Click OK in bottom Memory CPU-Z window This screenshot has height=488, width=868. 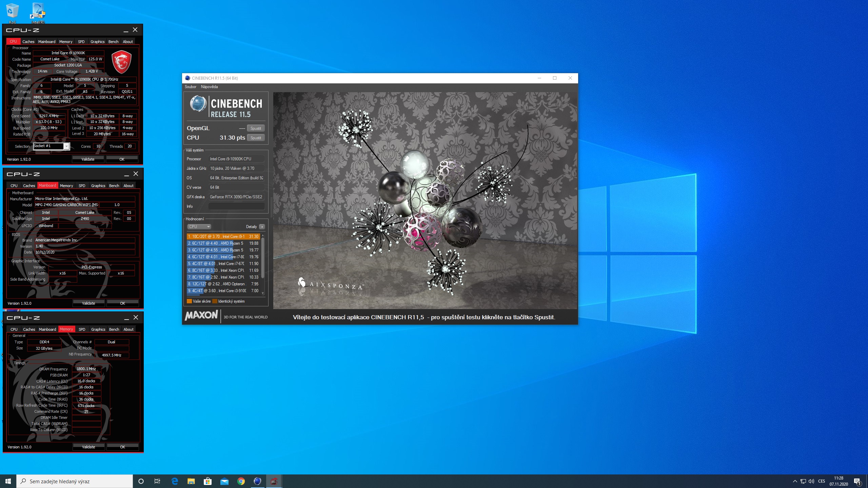click(123, 447)
